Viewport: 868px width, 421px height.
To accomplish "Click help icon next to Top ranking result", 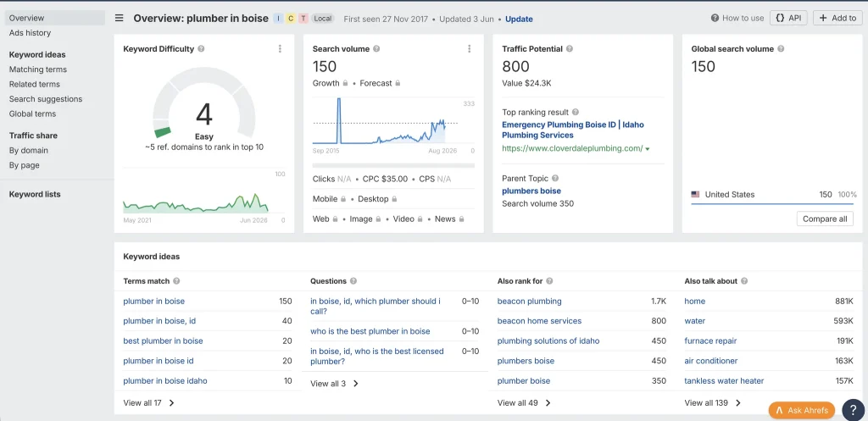I will pos(576,113).
